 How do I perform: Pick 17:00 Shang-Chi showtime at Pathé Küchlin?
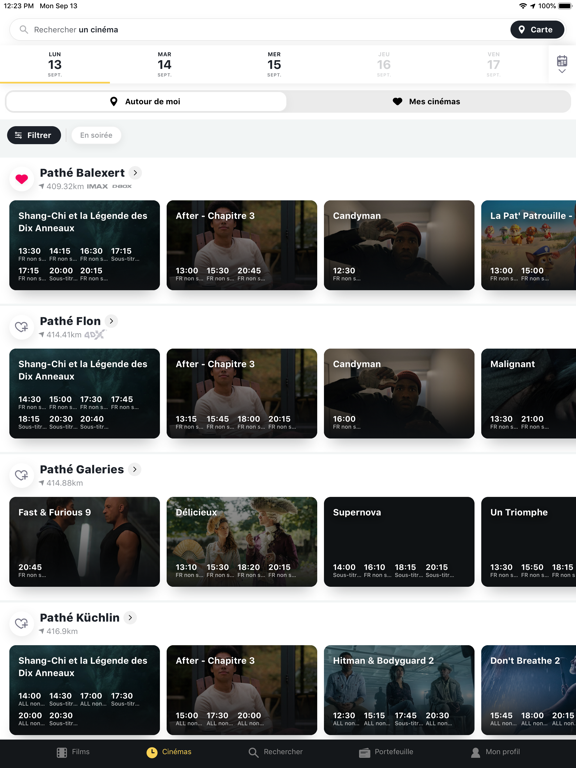[92, 699]
